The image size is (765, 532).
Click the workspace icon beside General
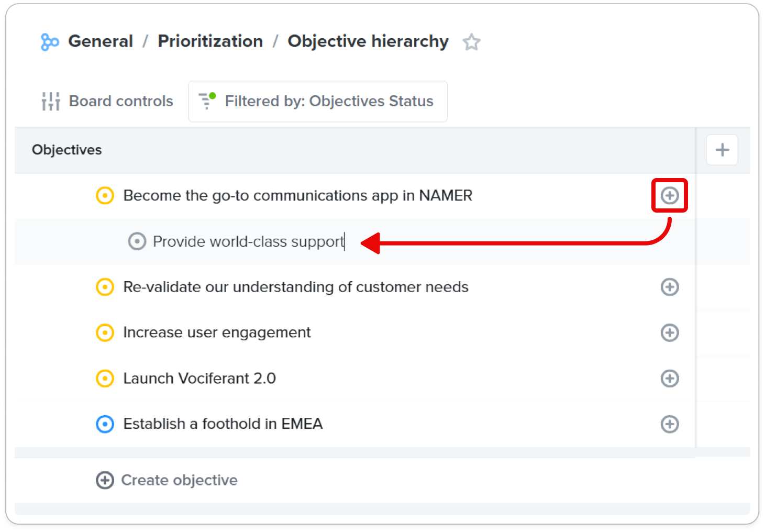(50, 42)
